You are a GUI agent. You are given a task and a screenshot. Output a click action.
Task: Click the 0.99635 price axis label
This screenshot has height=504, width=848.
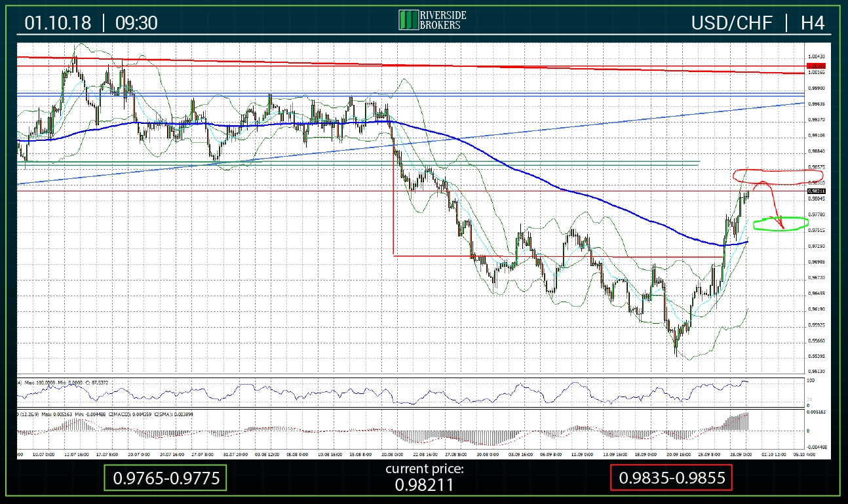click(817, 104)
